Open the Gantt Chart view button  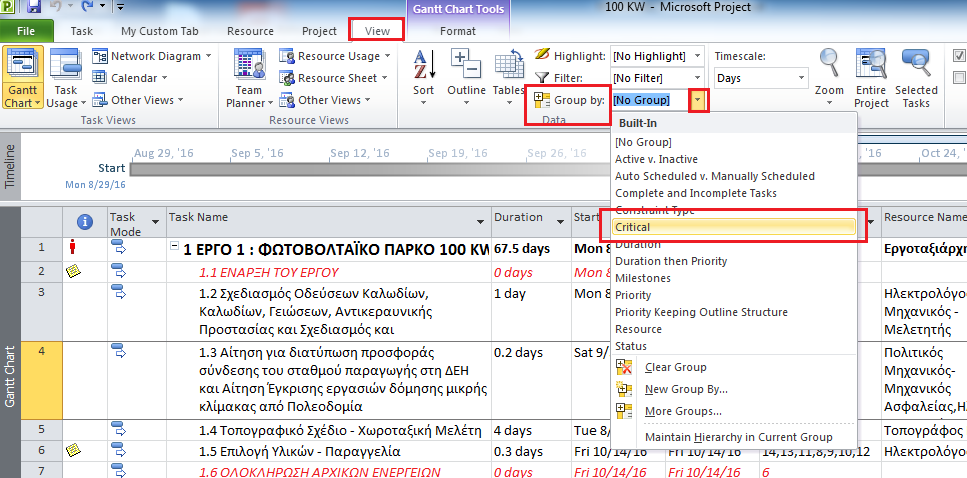click(x=22, y=77)
